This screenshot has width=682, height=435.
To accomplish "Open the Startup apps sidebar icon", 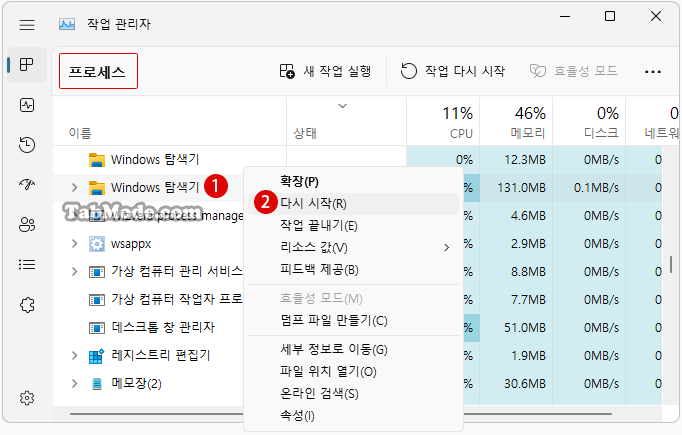I will [x=27, y=185].
